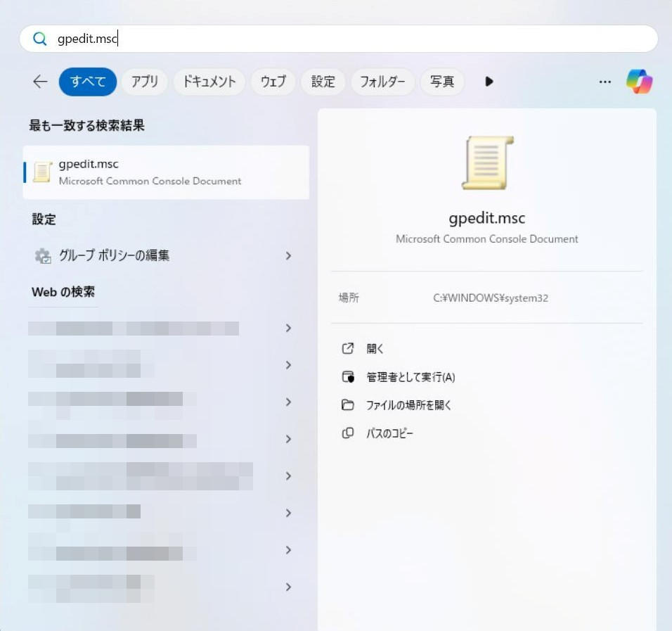The width and height of the screenshot is (672, 631).
Task: Choose 管理者として実行(A)
Action: point(411,377)
